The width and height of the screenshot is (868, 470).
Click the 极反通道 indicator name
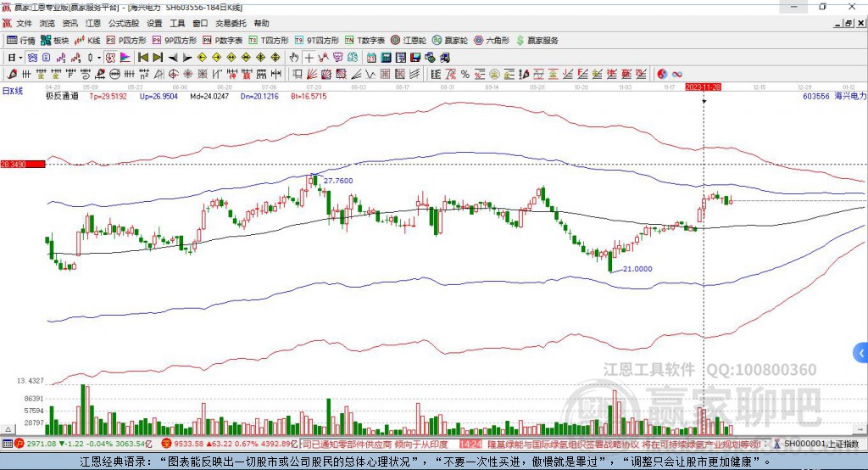pos(62,96)
